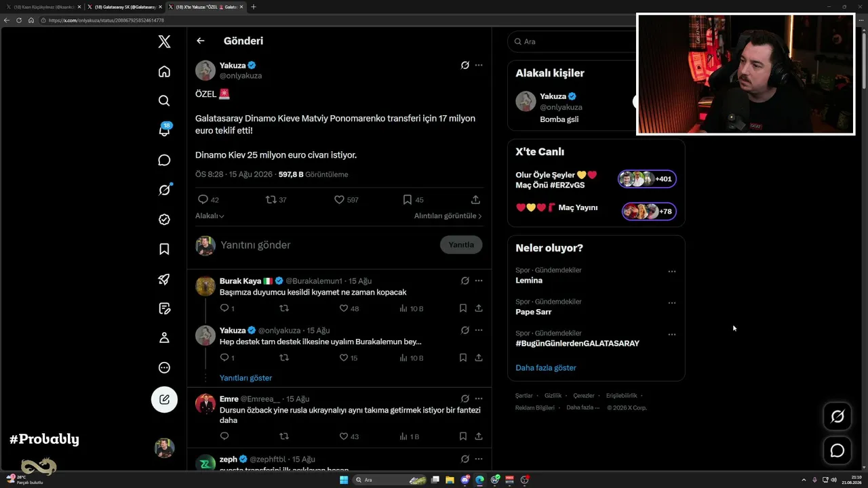This screenshot has width=868, height=488.
Task: Expand the Alakalı sort dropdown
Action: tap(210, 216)
